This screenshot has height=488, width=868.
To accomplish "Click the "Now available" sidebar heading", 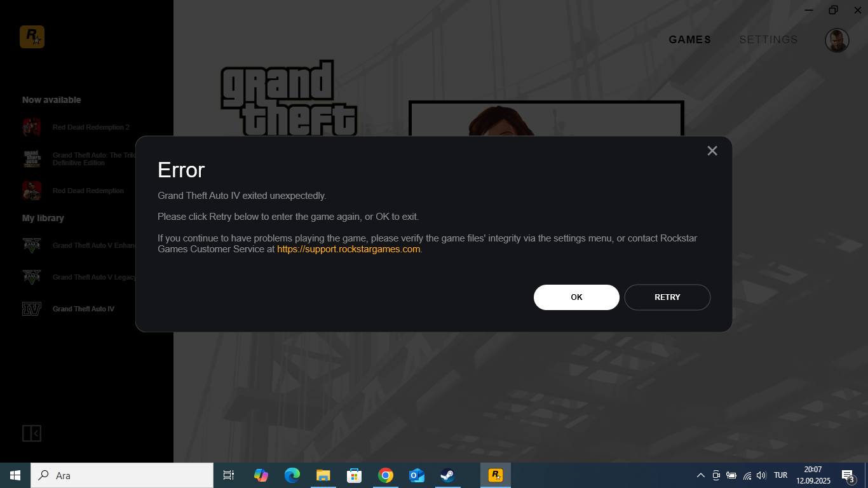I will pyautogui.click(x=51, y=100).
